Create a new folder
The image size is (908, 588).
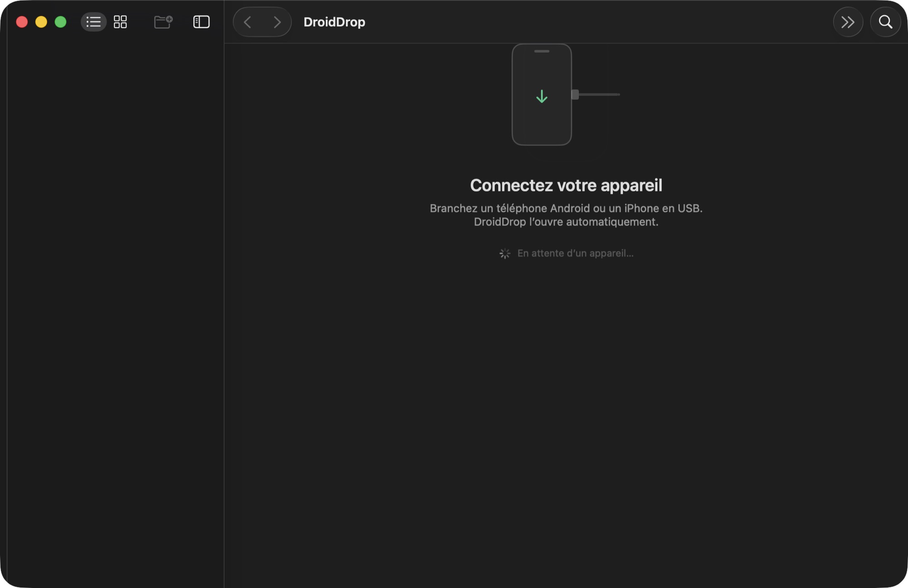tap(163, 22)
